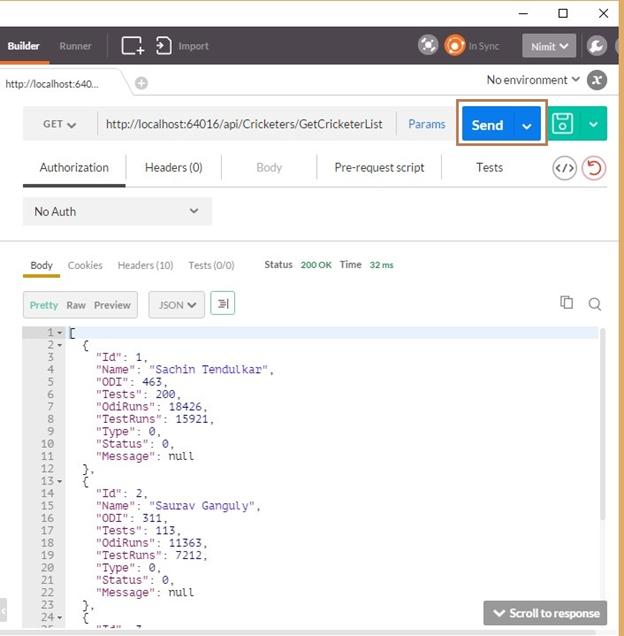Expand the Send button dropdown arrow
624x636 pixels.
point(527,126)
